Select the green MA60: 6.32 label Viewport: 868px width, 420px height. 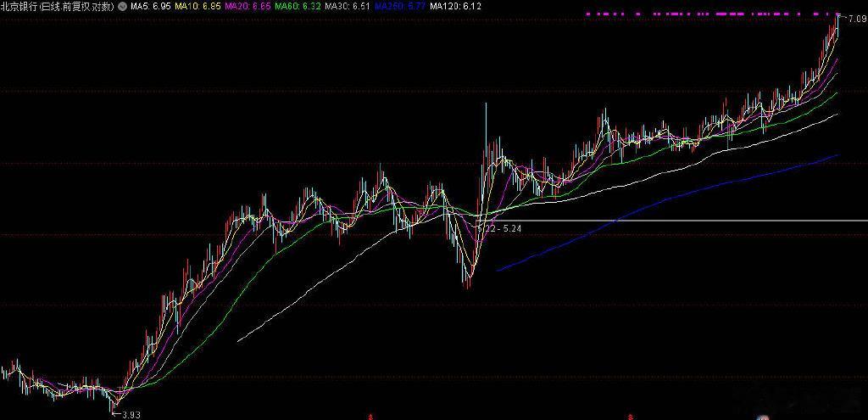coord(298,7)
